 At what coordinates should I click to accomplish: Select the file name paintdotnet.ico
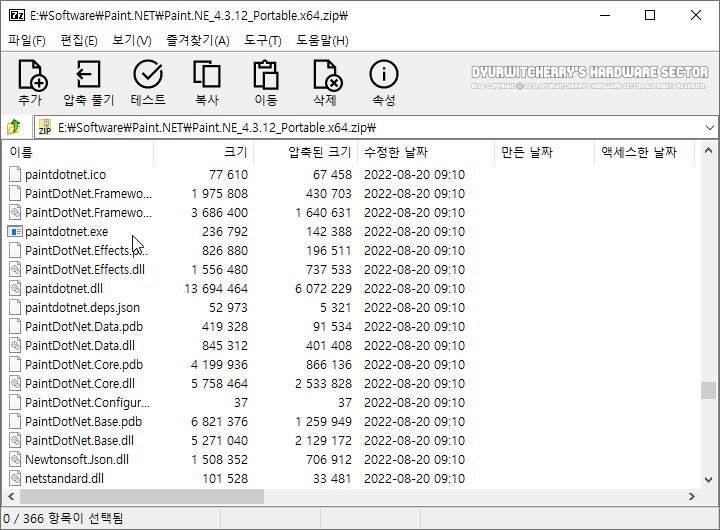[x=65, y=175]
